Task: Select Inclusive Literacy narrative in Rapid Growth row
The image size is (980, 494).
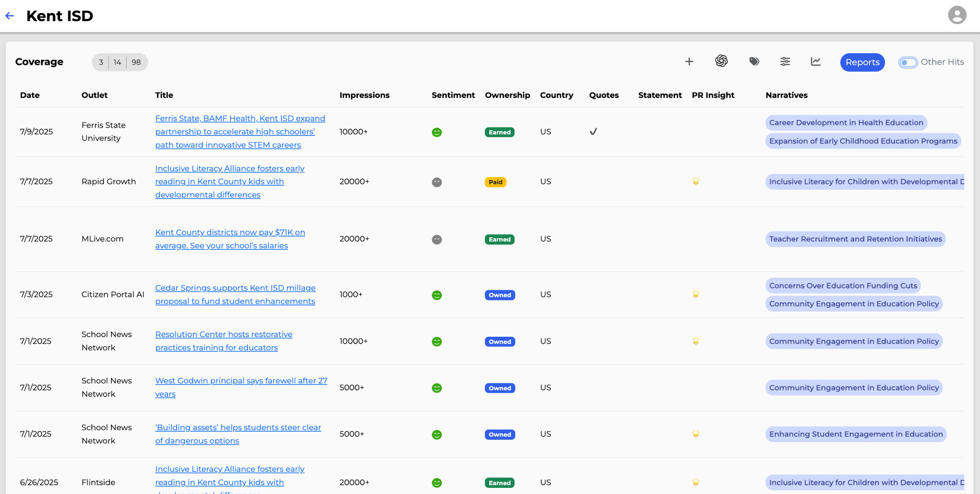Action: pyautogui.click(x=865, y=182)
